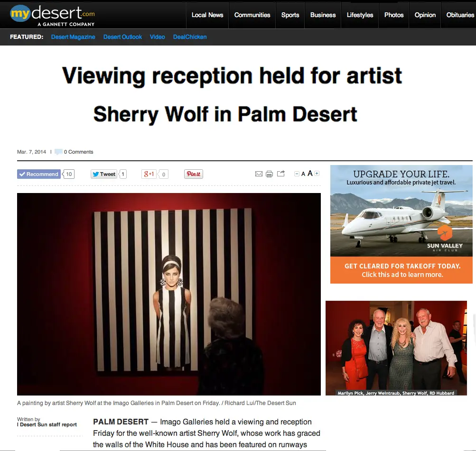Viewport: 476px width, 451px height.
Task: Follow the DealChicken link
Action: [x=190, y=37]
